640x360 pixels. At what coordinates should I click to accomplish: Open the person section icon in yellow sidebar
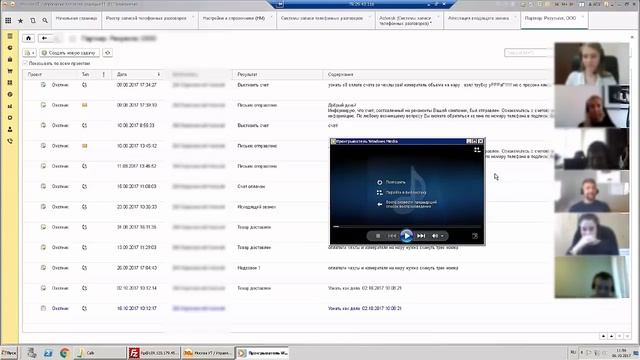pyautogui.click(x=10, y=129)
